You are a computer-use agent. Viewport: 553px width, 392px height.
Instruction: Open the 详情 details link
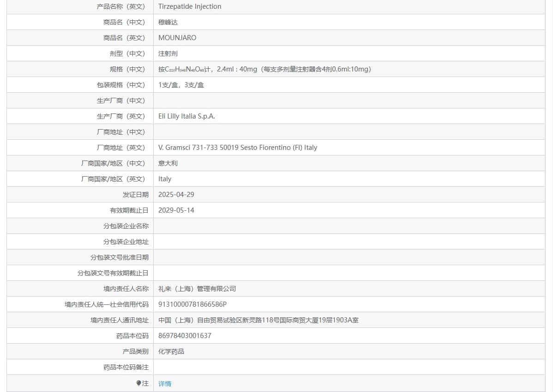165,384
